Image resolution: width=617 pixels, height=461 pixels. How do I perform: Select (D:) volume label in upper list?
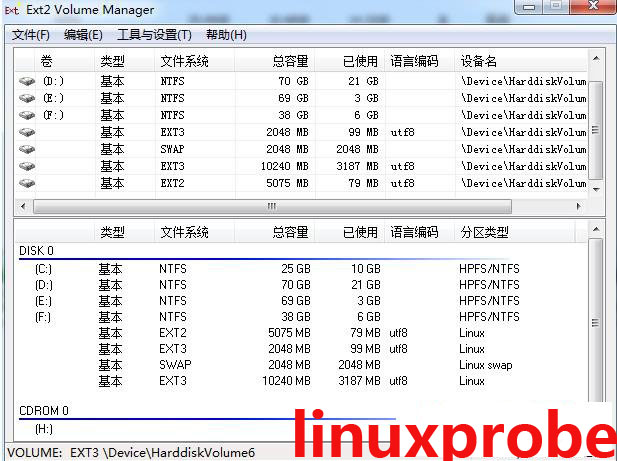(x=54, y=81)
